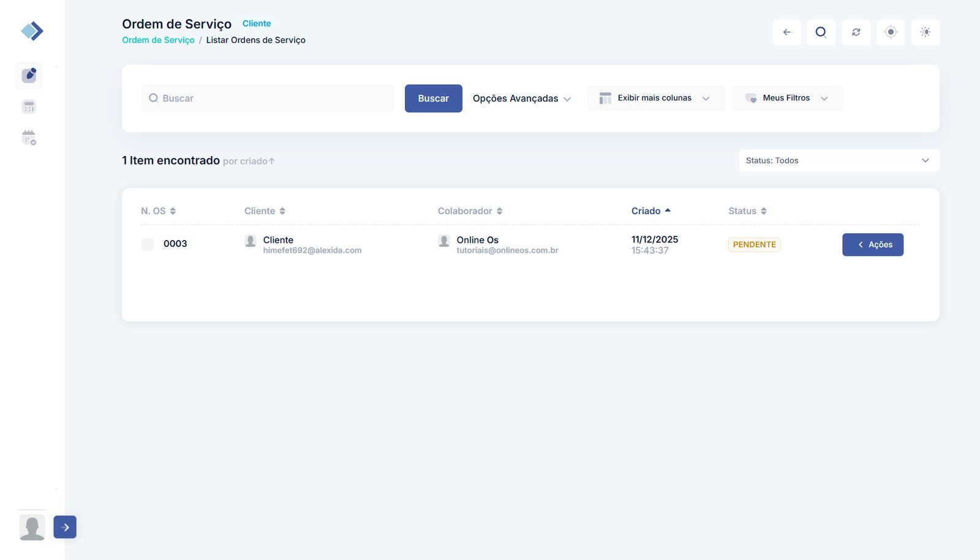Viewport: 980px width, 560px height.
Task: Open the search magnifier icon at top right
Action: [x=821, y=32]
